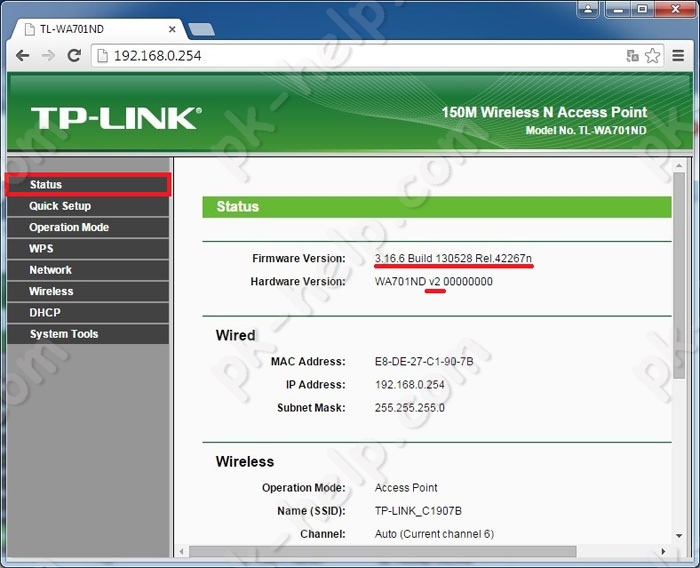Viewport: 700px width, 568px height.
Task: Click 150M Wireless N Access Point title
Action: 544,112
